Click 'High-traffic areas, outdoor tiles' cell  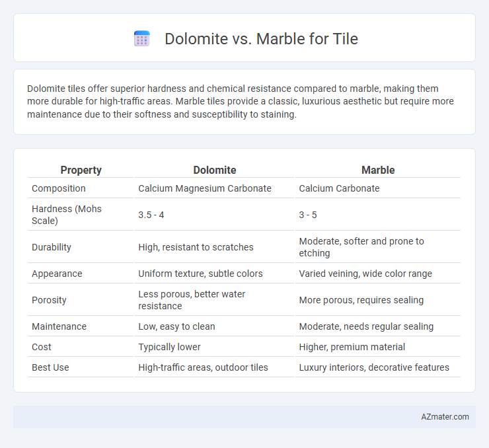(203, 367)
